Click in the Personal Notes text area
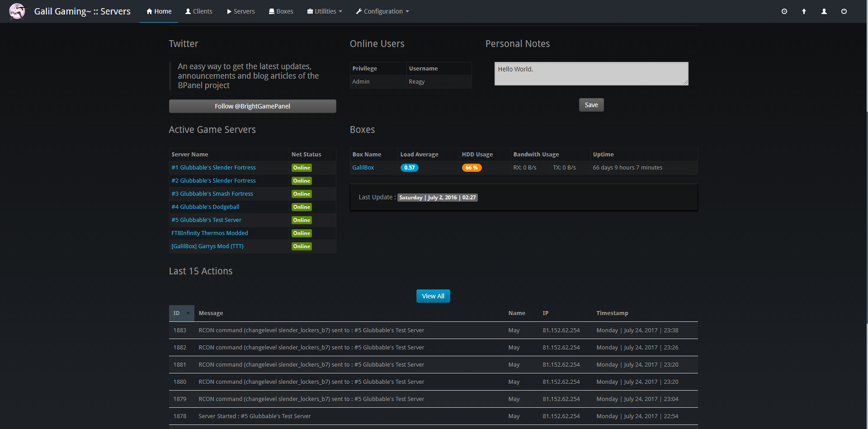Viewport: 868px width, 429px height. pyautogui.click(x=591, y=74)
